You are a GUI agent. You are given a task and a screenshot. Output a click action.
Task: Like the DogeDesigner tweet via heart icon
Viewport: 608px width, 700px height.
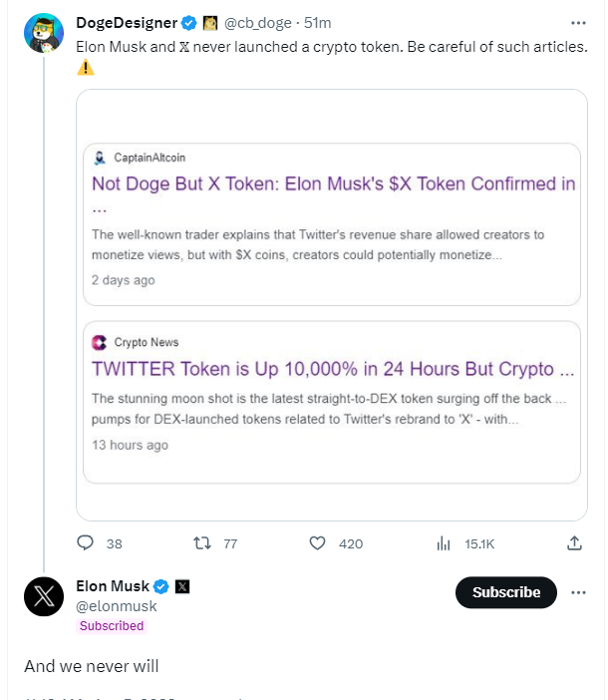318,543
